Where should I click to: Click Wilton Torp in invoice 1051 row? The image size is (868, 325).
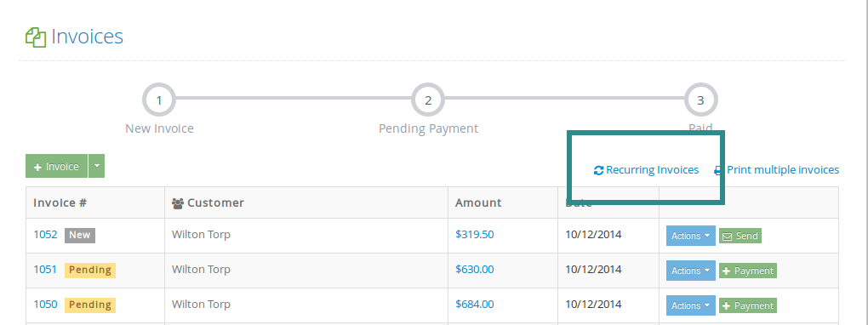pyautogui.click(x=201, y=270)
